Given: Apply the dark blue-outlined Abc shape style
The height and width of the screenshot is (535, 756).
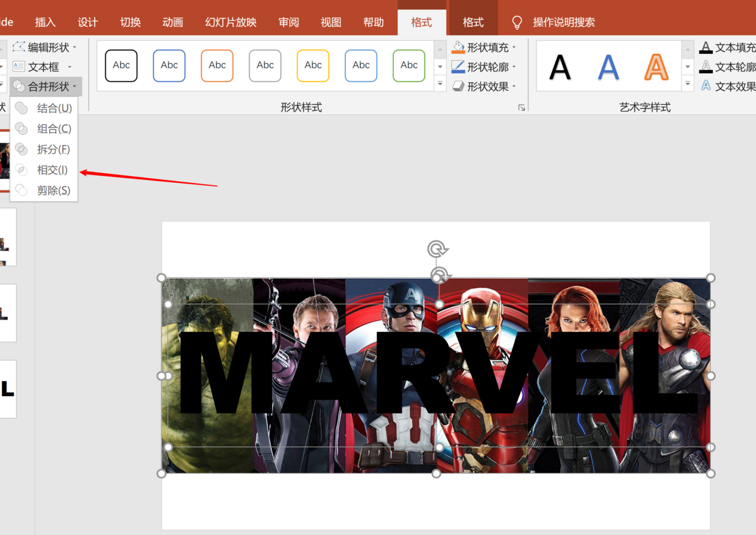Looking at the screenshot, I should [x=169, y=65].
